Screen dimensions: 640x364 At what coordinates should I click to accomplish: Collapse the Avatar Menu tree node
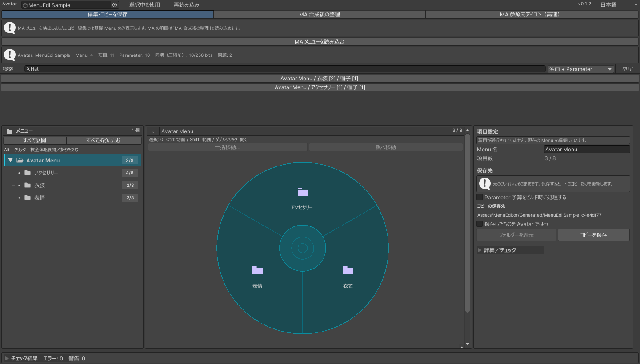tap(11, 160)
